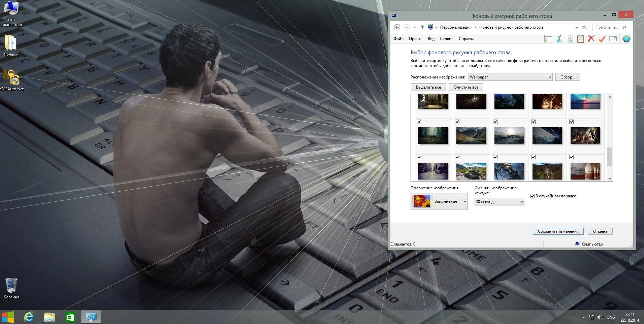This screenshot has height=324, width=644.
Task: Click 'Сохранить изменения' button
Action: (x=558, y=231)
